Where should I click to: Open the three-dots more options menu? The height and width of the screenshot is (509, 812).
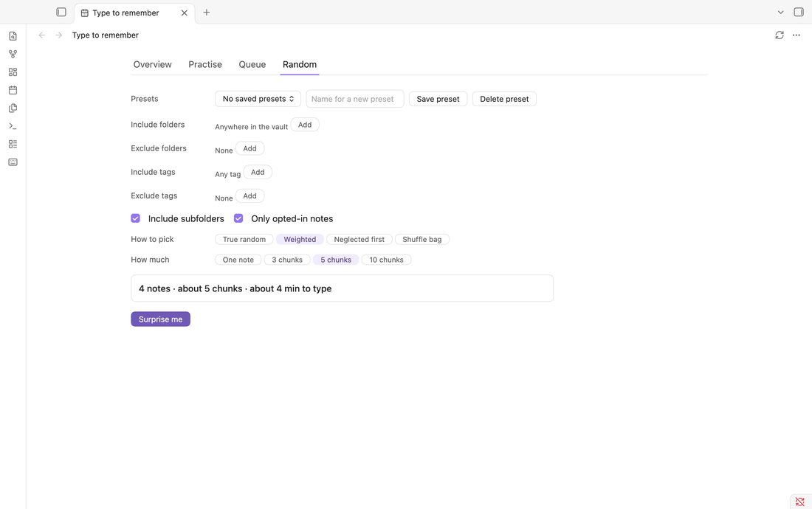point(796,35)
